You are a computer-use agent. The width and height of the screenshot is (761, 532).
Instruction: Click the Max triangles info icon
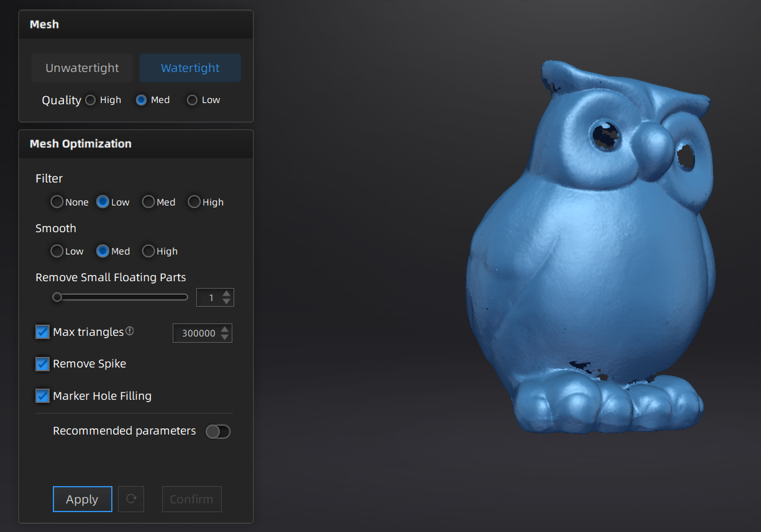pos(129,331)
